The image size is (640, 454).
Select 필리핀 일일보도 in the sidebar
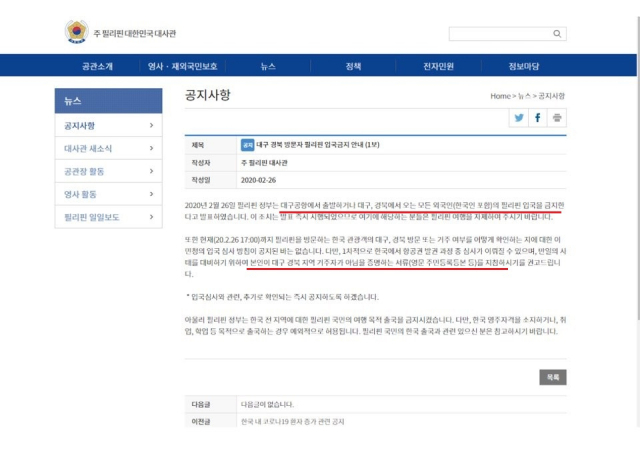(109, 217)
